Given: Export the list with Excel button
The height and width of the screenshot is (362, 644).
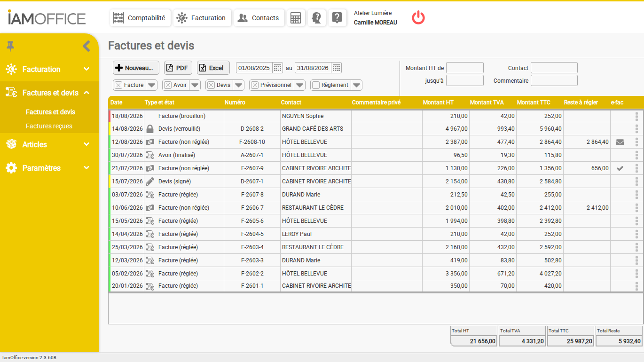Looking at the screenshot, I should (x=213, y=68).
